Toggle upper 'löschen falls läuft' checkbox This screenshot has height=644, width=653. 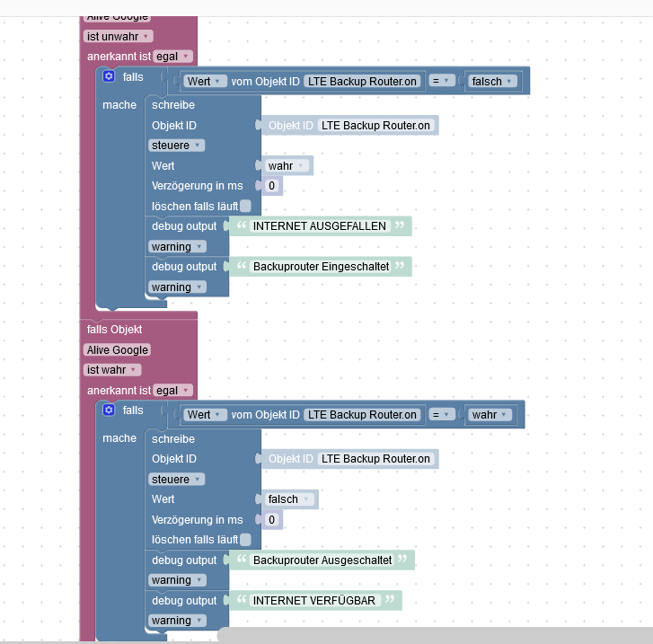[246, 206]
